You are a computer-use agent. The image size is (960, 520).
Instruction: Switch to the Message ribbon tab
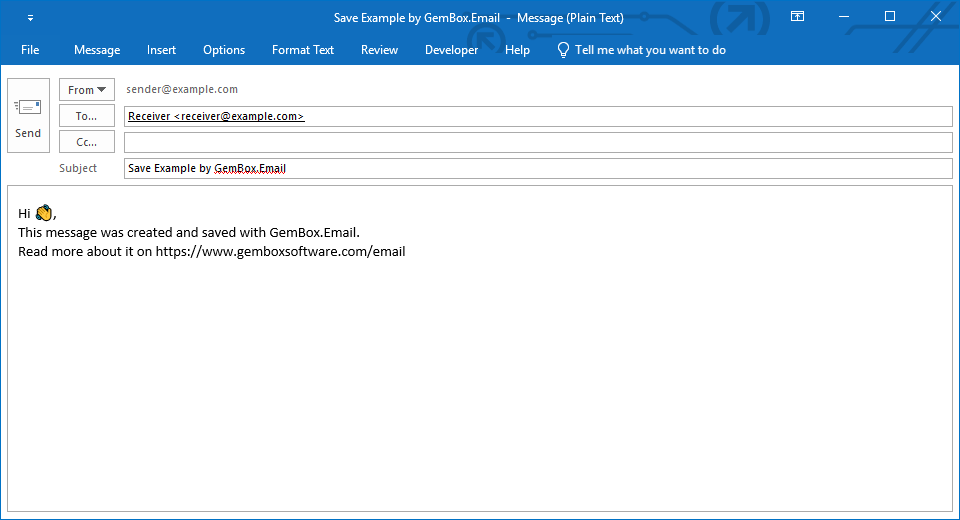97,50
